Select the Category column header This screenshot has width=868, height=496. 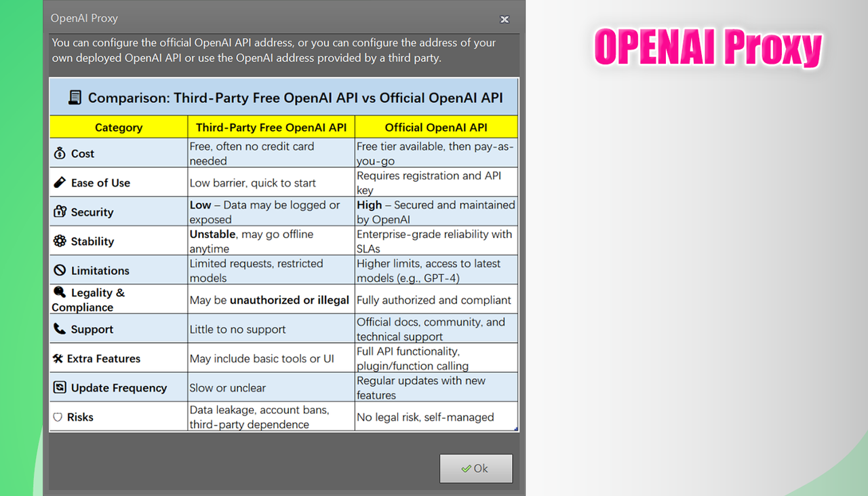(119, 127)
